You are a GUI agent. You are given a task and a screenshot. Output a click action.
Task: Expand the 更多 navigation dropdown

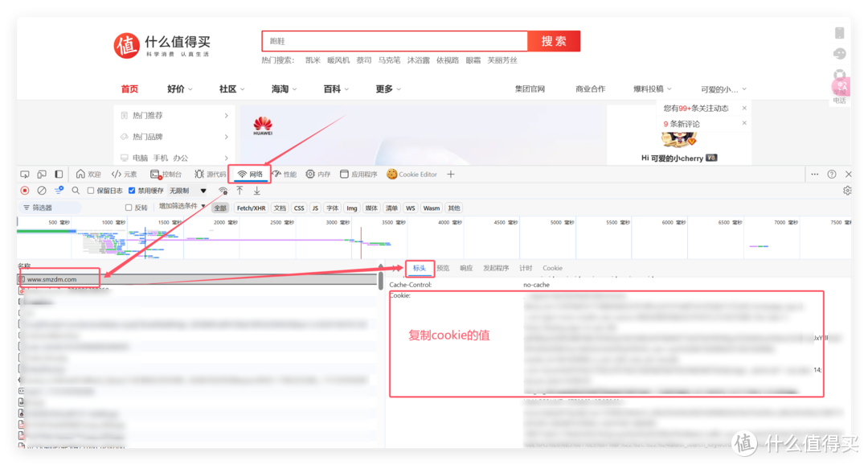coord(387,89)
